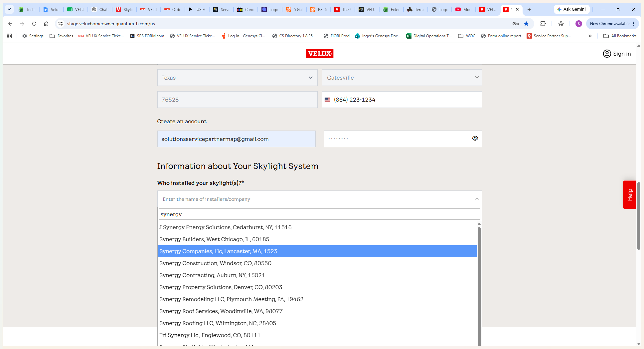Open the Chrome profile avatar

point(579,24)
